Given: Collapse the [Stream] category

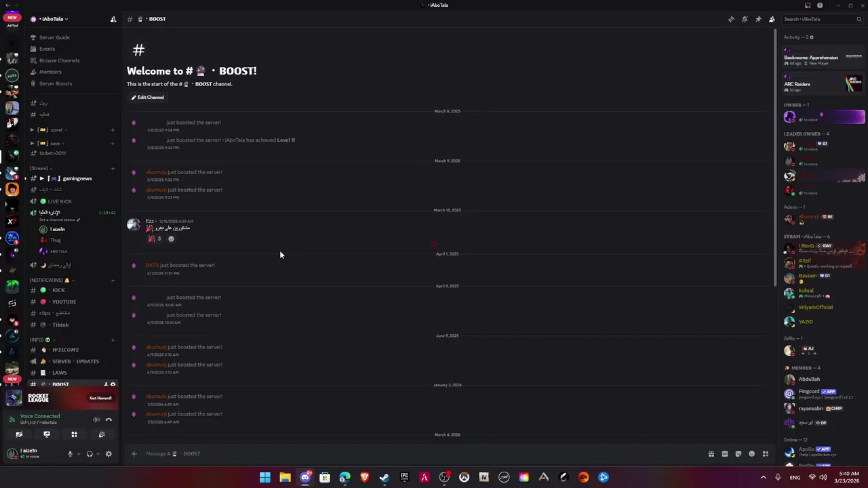Looking at the screenshot, I should [x=41, y=168].
